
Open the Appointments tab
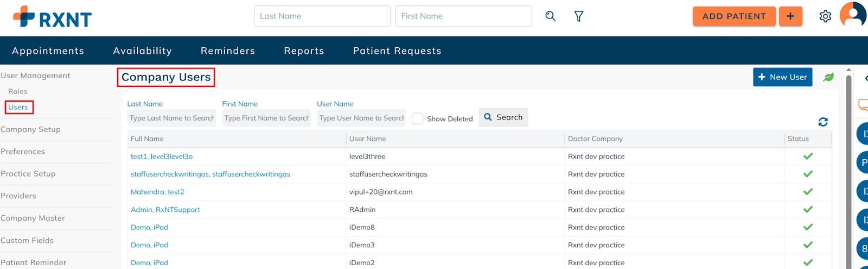[x=48, y=51]
